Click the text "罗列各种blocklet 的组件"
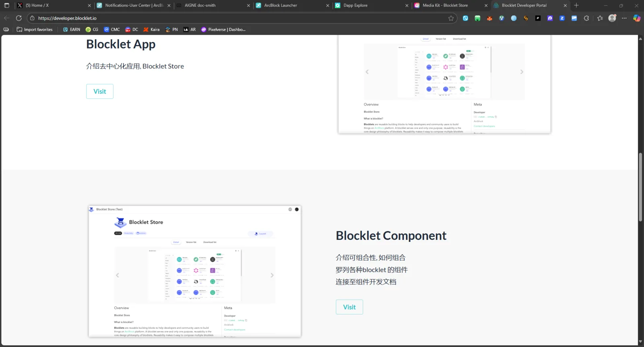 click(x=372, y=270)
